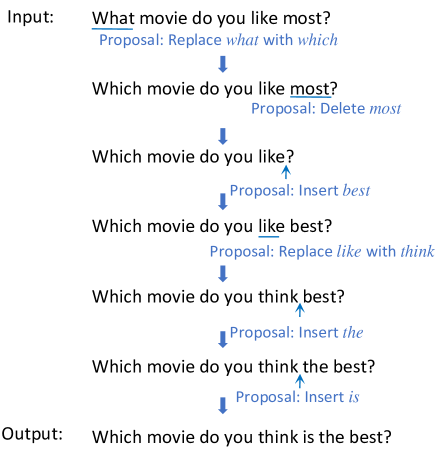Image resolution: width=436 pixels, height=453 pixels.
Task: Click 'Proposal: Insert best' text
Action: click(300, 191)
